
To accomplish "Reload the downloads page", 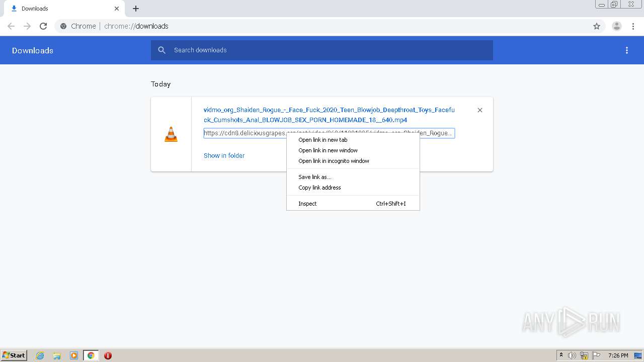I will coord(43,26).
